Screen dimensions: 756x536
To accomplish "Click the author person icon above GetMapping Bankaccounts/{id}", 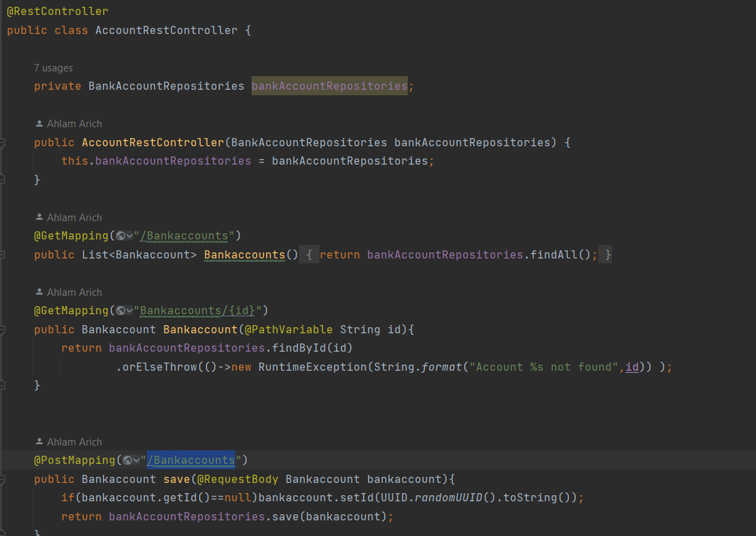I will pos(39,292).
